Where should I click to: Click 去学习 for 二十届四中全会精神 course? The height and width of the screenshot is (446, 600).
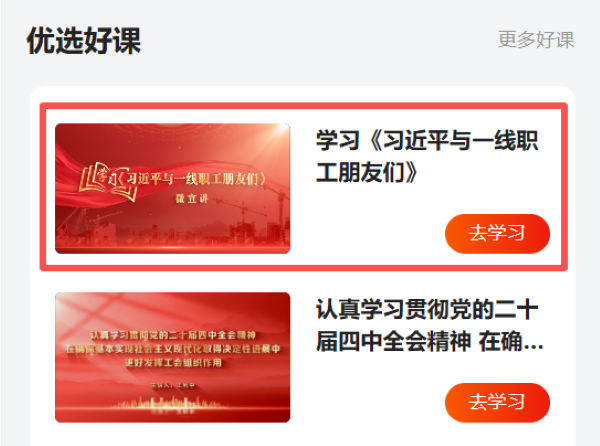click(x=497, y=402)
